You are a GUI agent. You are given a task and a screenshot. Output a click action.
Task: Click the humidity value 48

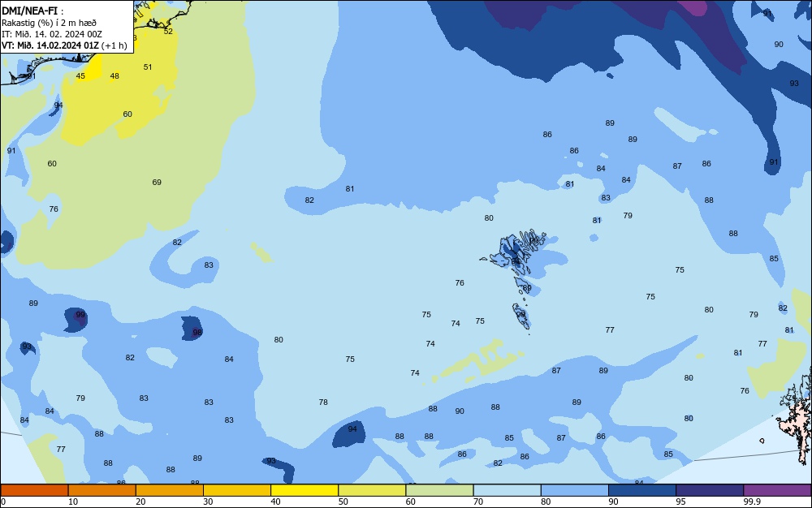pyautogui.click(x=114, y=76)
